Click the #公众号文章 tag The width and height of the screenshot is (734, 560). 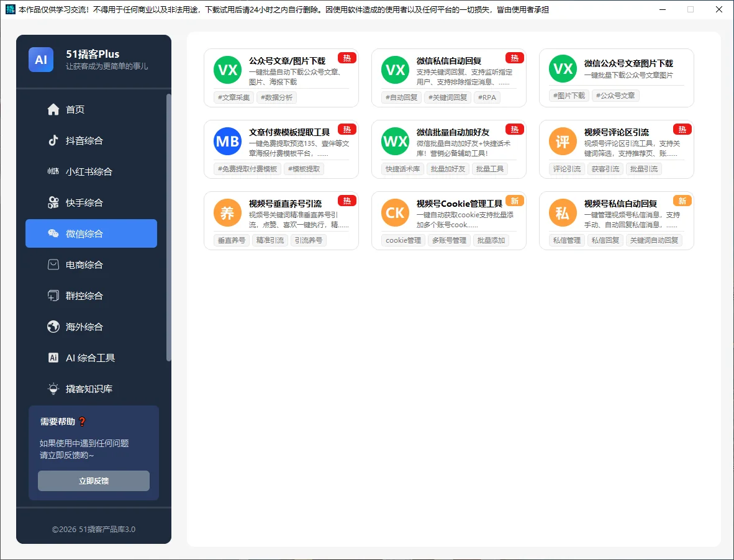(x=615, y=96)
